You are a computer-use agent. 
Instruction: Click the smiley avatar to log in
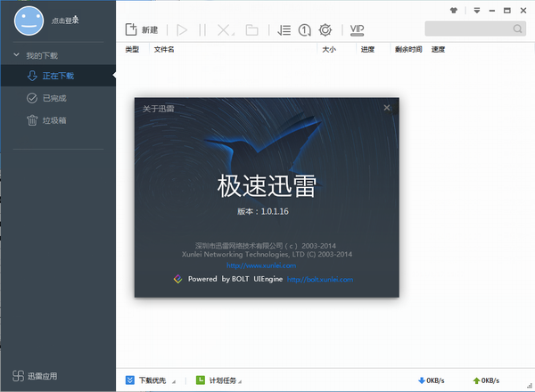tap(29, 20)
